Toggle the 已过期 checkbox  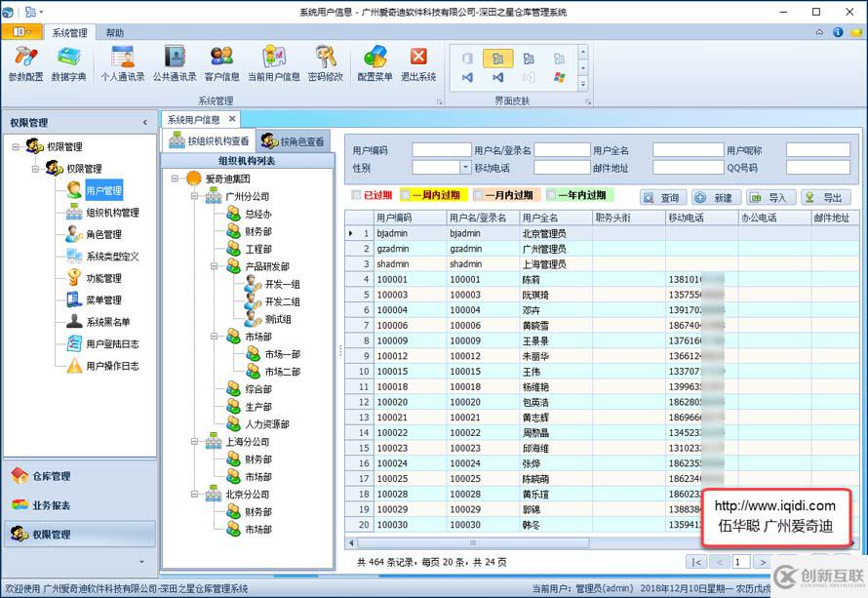tap(357, 195)
